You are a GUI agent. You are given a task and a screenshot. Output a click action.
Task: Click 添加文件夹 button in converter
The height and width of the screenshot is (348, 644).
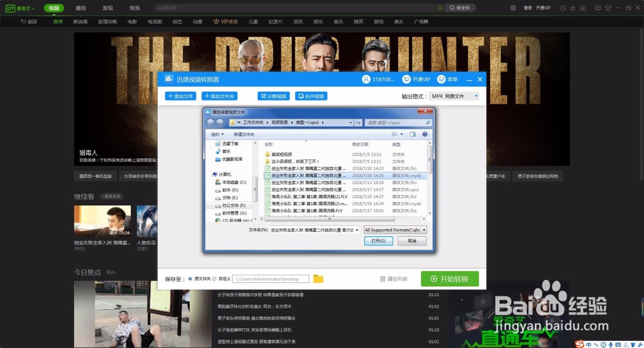pos(220,96)
